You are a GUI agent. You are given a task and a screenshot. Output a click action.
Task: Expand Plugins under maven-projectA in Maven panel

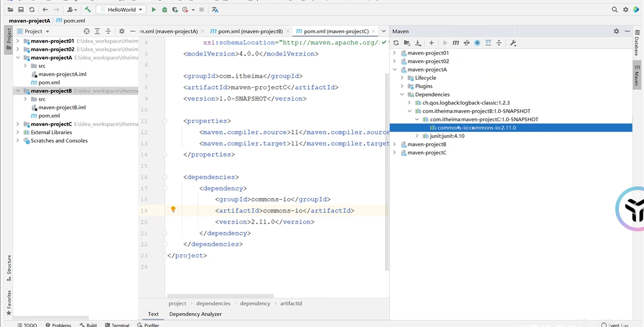tap(403, 86)
